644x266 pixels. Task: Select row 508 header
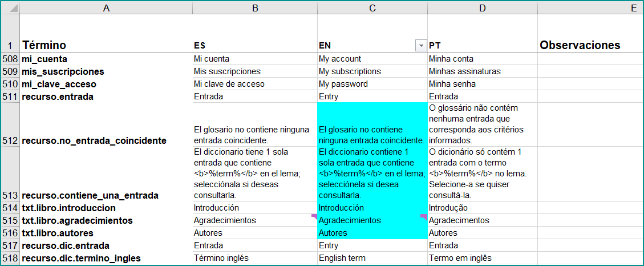click(x=10, y=59)
